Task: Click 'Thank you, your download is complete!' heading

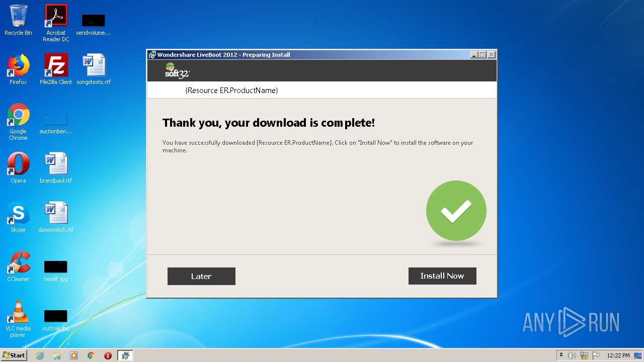Action: point(269,123)
